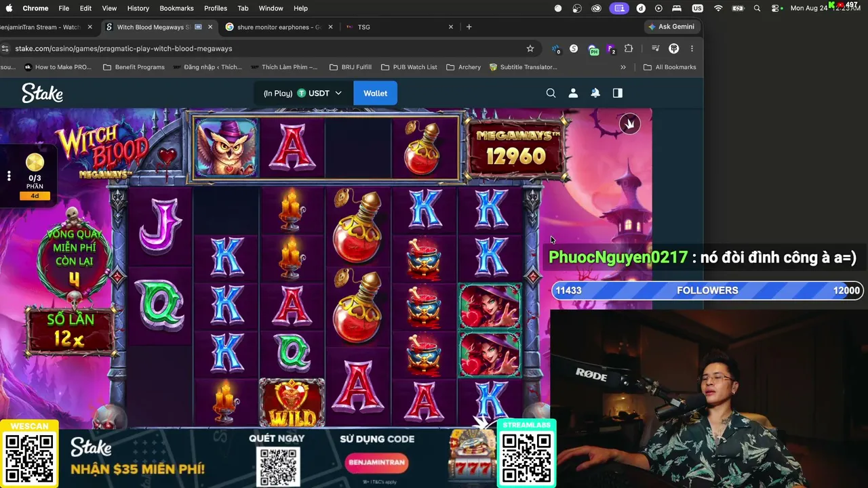Switch to the shure monitor earphones tab
868x488 pixels.
click(x=278, y=27)
